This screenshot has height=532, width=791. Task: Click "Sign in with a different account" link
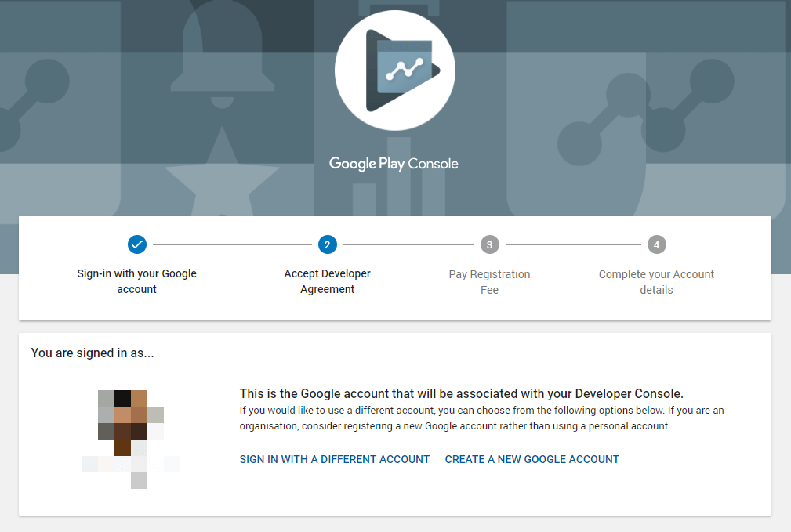(335, 459)
